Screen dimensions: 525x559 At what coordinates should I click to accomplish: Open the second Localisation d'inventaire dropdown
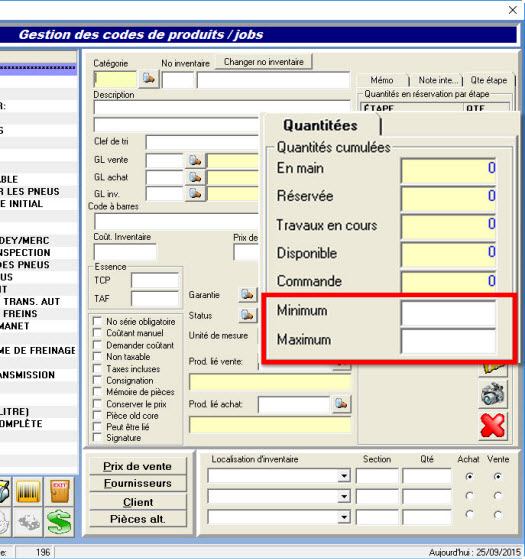[x=344, y=496]
